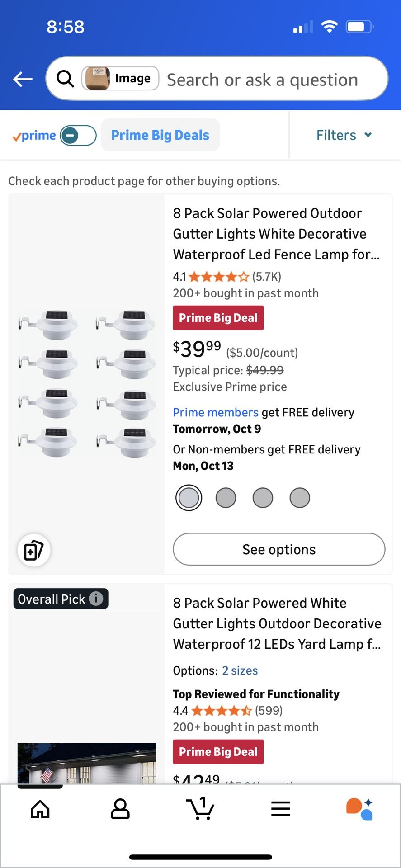401x868 pixels.
Task: Open the hamburger menu icon
Action: point(280,809)
